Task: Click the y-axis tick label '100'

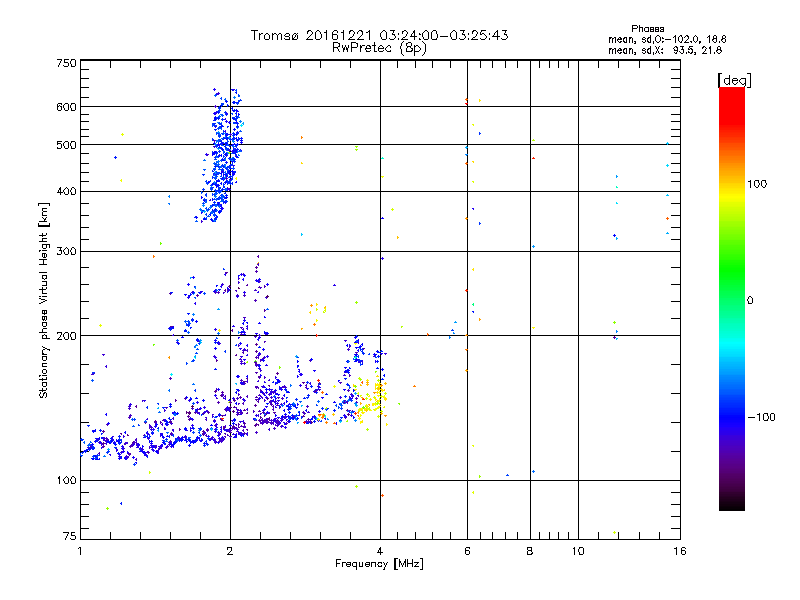Action: (x=66, y=480)
